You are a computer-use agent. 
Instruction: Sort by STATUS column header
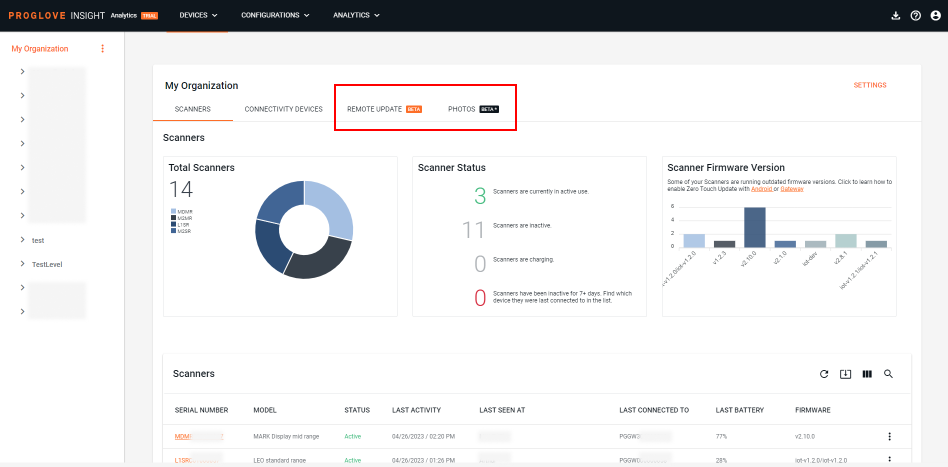[357, 410]
